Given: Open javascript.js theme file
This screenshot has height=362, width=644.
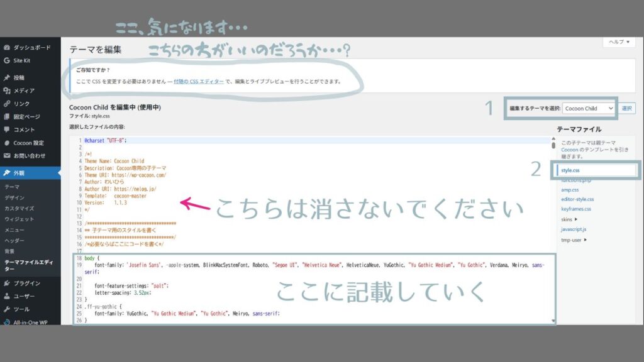Looking at the screenshot, I should pos(574,229).
